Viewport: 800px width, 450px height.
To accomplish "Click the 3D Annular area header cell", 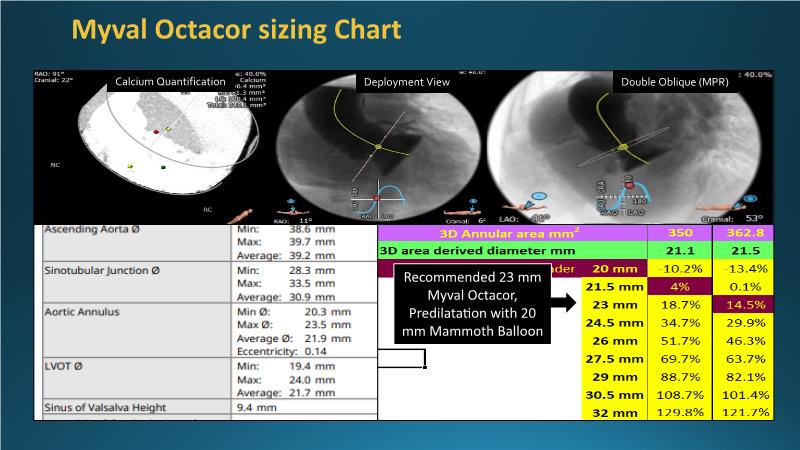I will pos(512,231).
